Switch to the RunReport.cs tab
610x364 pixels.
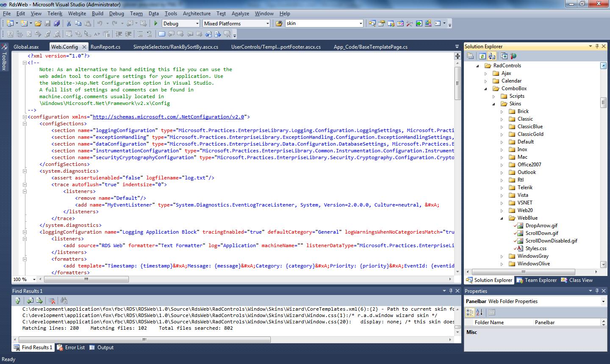click(105, 47)
